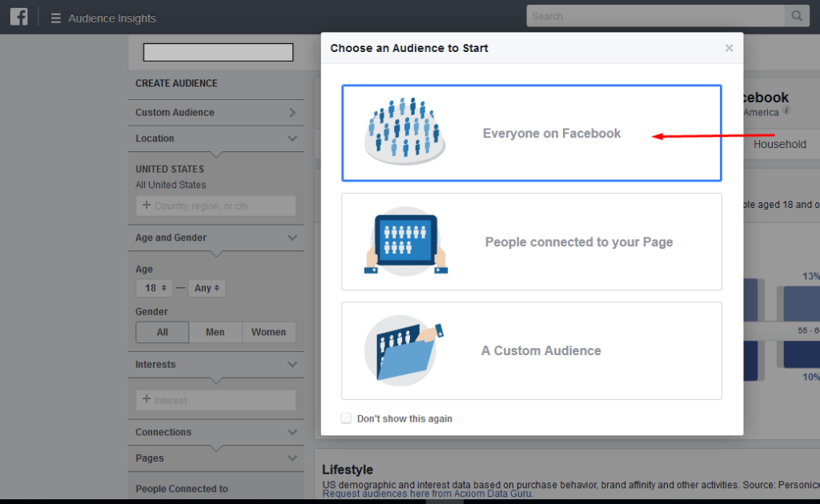Collapse the Age and Gender chevron
This screenshot has width=820, height=504.
(292, 238)
